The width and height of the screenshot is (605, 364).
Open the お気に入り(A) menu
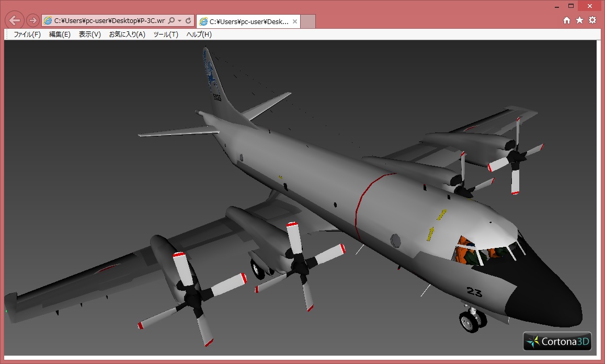[127, 35]
